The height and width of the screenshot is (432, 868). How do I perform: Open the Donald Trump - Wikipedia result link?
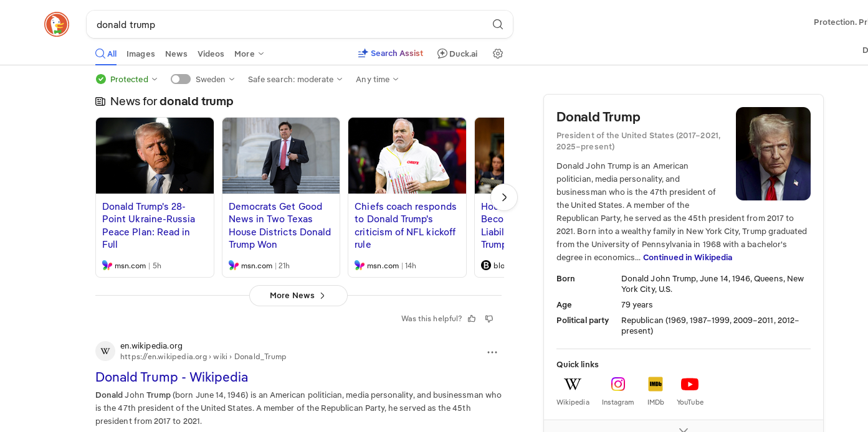(x=171, y=377)
